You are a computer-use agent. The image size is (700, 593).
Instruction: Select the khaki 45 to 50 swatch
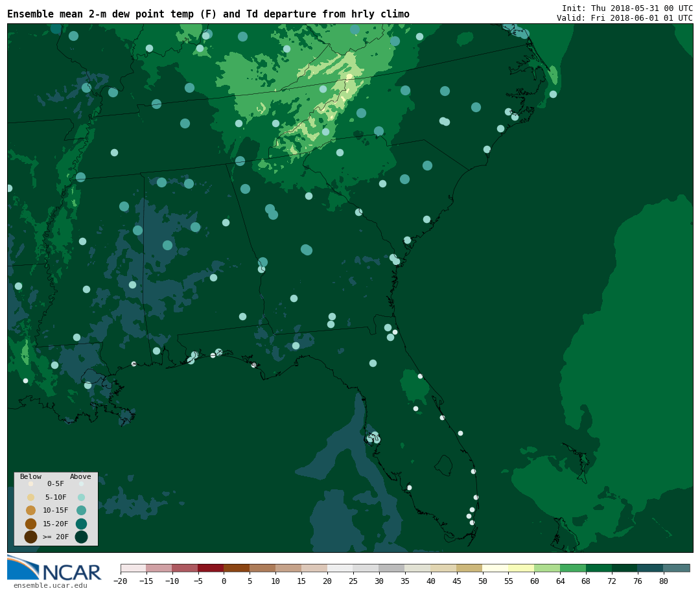[x=470, y=568]
